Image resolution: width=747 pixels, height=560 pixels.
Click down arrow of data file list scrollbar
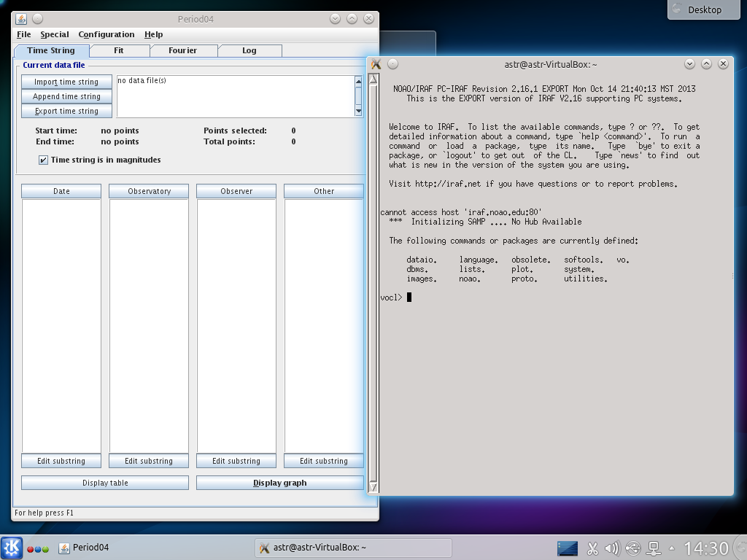[358, 111]
